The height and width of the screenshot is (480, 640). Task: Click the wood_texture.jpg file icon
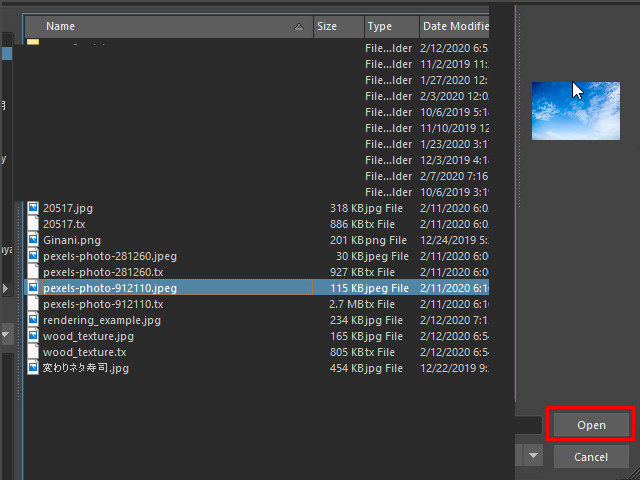(32, 336)
